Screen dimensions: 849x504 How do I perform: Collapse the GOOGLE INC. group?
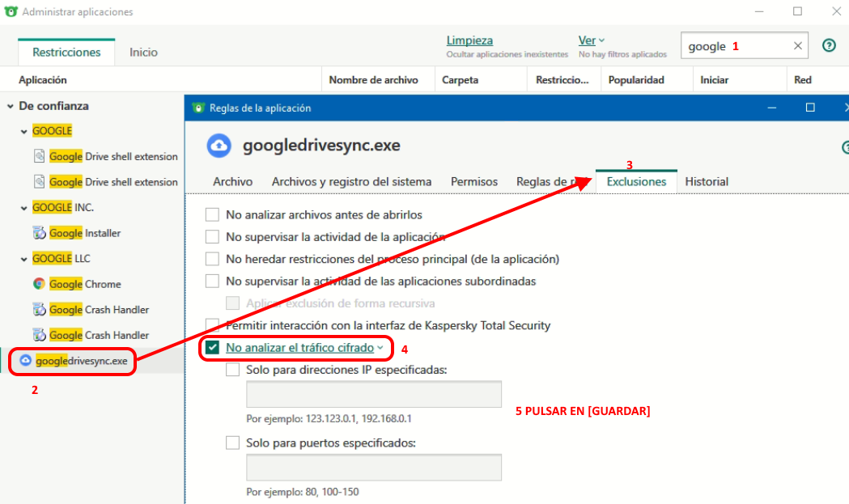pos(23,208)
